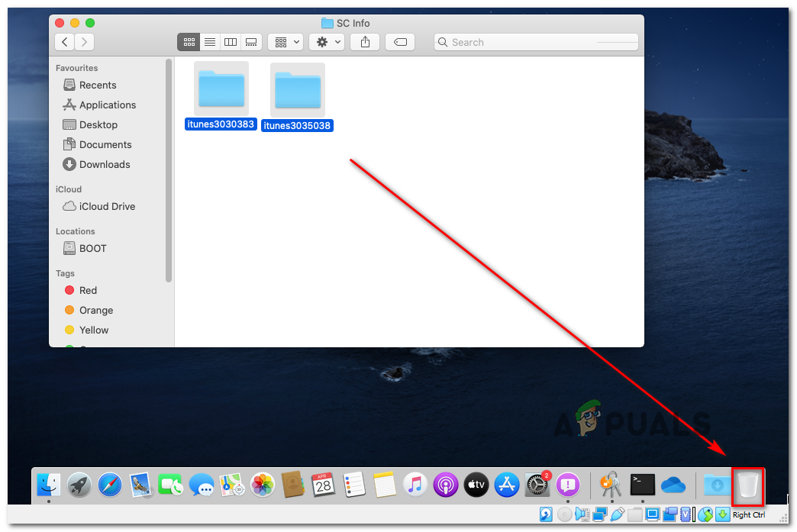Select the Yellow tag

point(86,330)
